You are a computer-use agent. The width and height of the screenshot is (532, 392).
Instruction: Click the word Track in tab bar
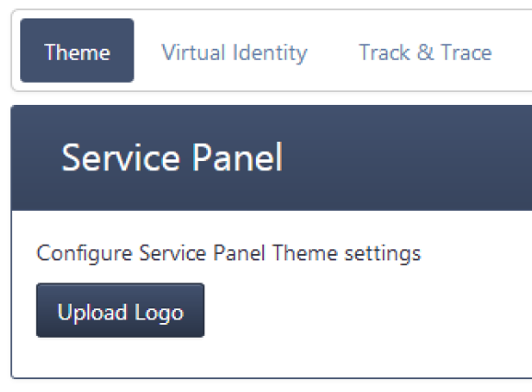point(385,52)
